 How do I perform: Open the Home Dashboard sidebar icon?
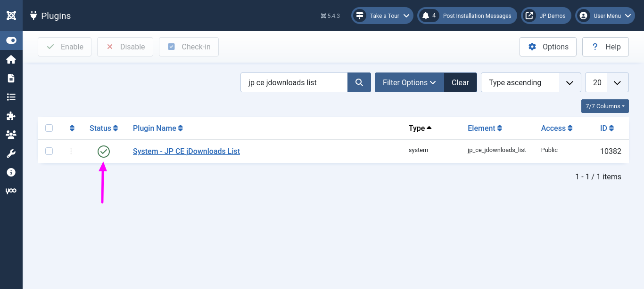tap(11, 59)
